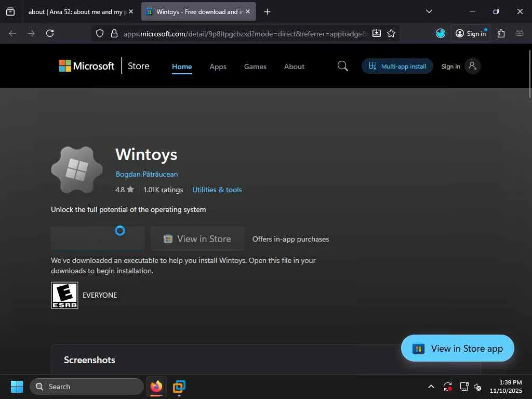Close the Wintoys tab
The image size is (532, 399).
click(248, 11)
